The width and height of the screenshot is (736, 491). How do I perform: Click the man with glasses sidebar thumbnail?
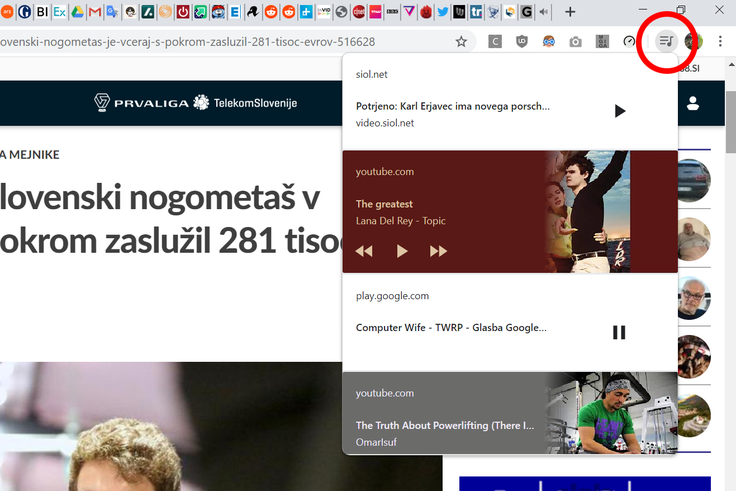coord(694,298)
